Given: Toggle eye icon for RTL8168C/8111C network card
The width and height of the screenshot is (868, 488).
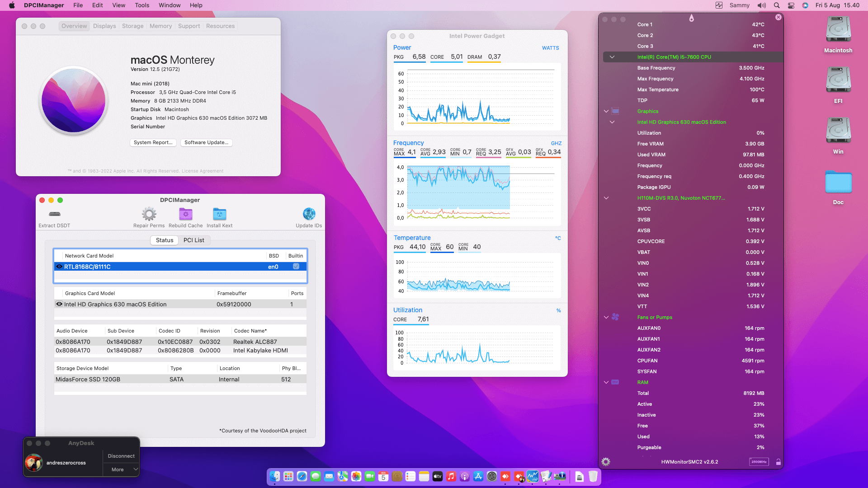Looking at the screenshot, I should point(59,267).
